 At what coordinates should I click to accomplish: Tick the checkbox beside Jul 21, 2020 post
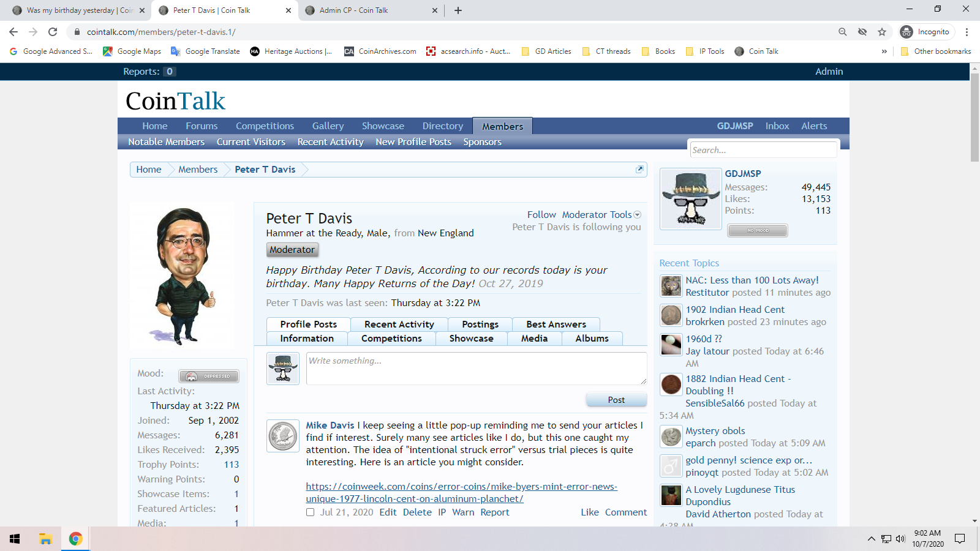point(310,512)
